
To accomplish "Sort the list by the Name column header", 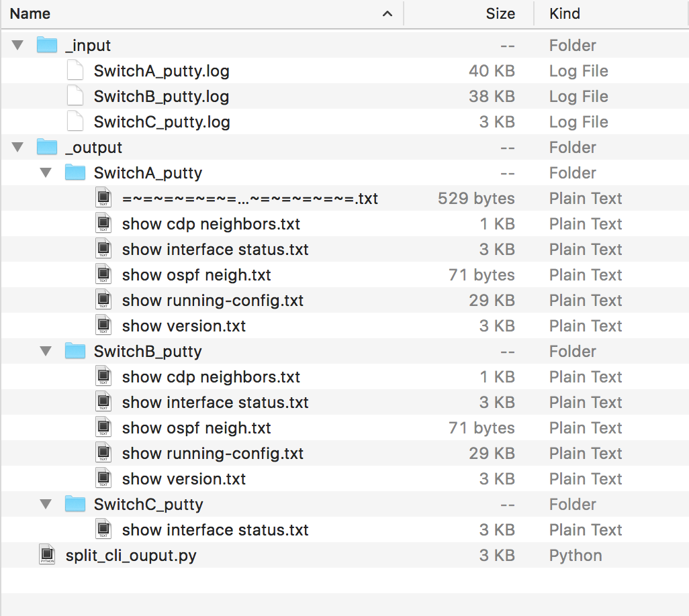I will click(x=202, y=13).
